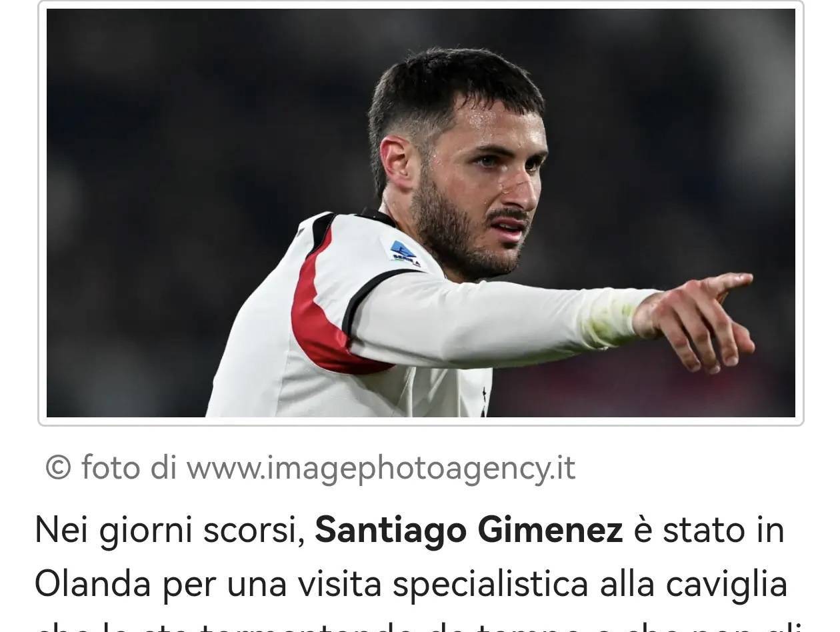
Task: Click the phrase Nei giorni scorsi
Action: click(x=169, y=531)
